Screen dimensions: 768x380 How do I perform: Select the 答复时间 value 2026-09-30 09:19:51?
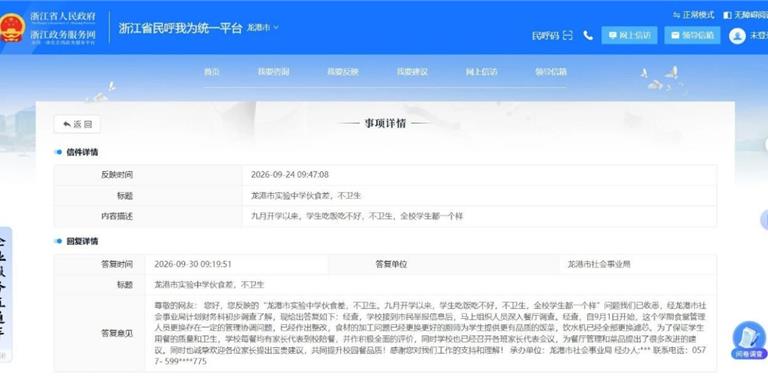[192, 264]
